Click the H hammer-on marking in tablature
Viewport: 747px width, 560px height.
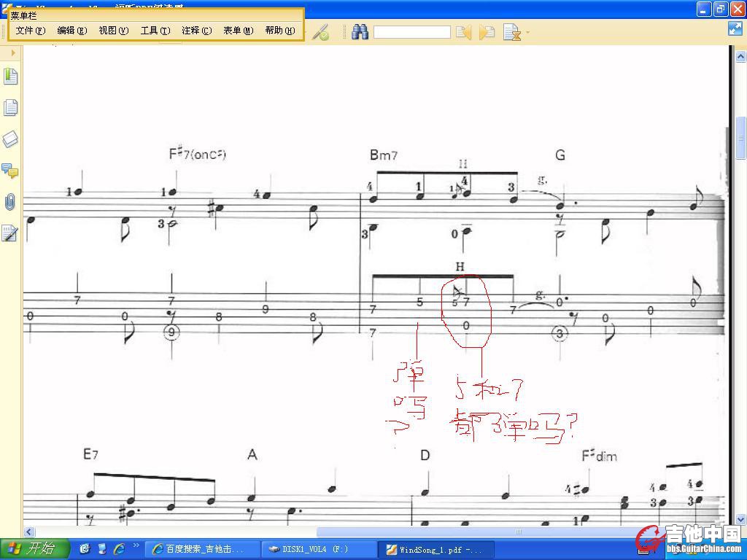[x=460, y=266]
